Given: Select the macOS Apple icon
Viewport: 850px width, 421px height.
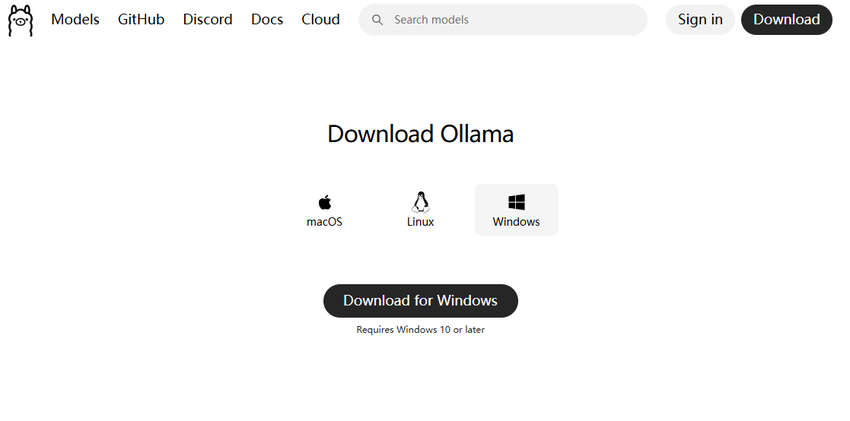Looking at the screenshot, I should click(325, 203).
